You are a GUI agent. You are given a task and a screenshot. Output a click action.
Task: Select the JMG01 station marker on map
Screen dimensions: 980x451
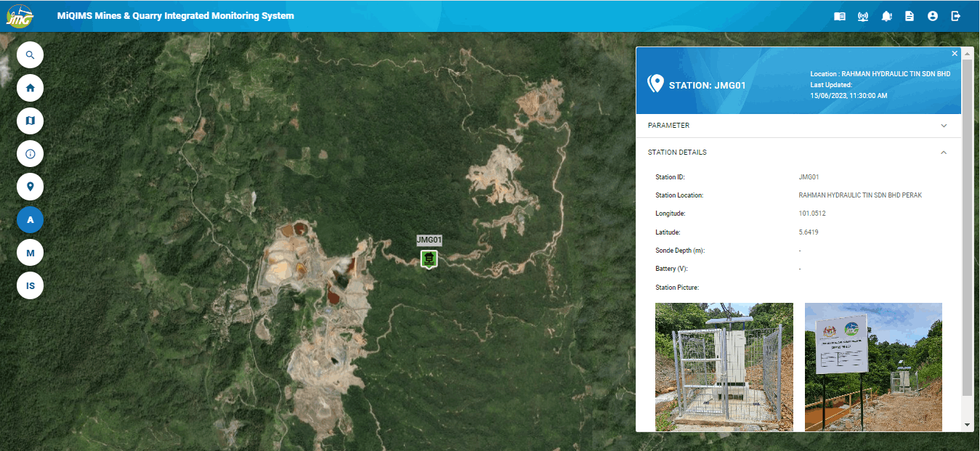pyautogui.click(x=429, y=258)
